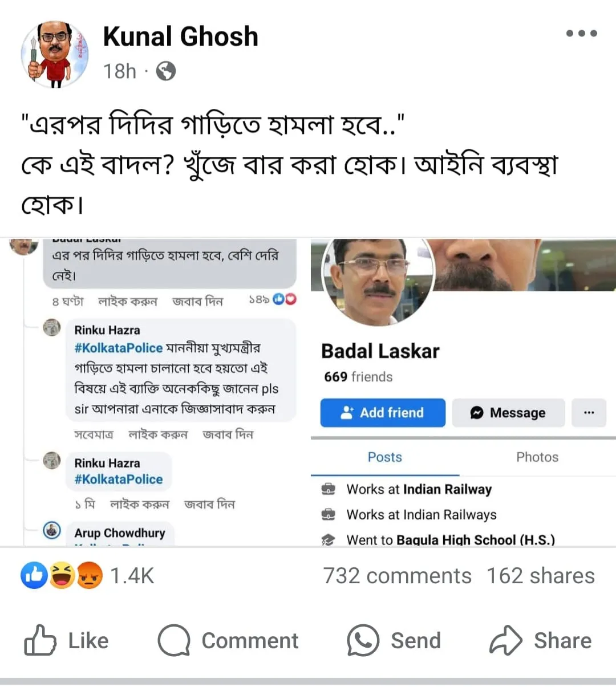
Task: View the 732 comments
Action: point(397,576)
